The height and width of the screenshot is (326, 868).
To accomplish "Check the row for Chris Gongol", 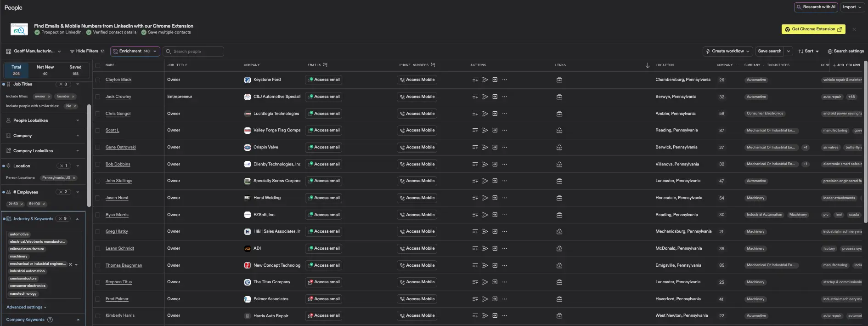I will pos(97,114).
